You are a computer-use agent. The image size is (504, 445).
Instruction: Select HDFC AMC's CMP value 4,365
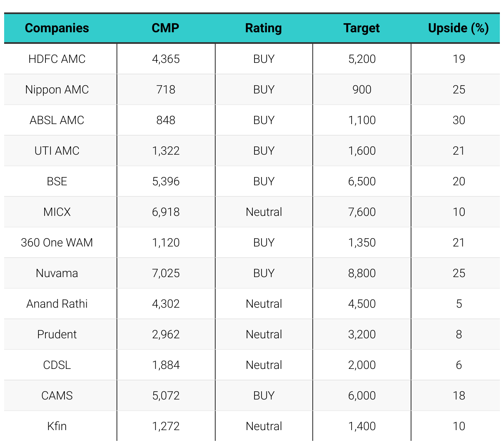pos(166,59)
